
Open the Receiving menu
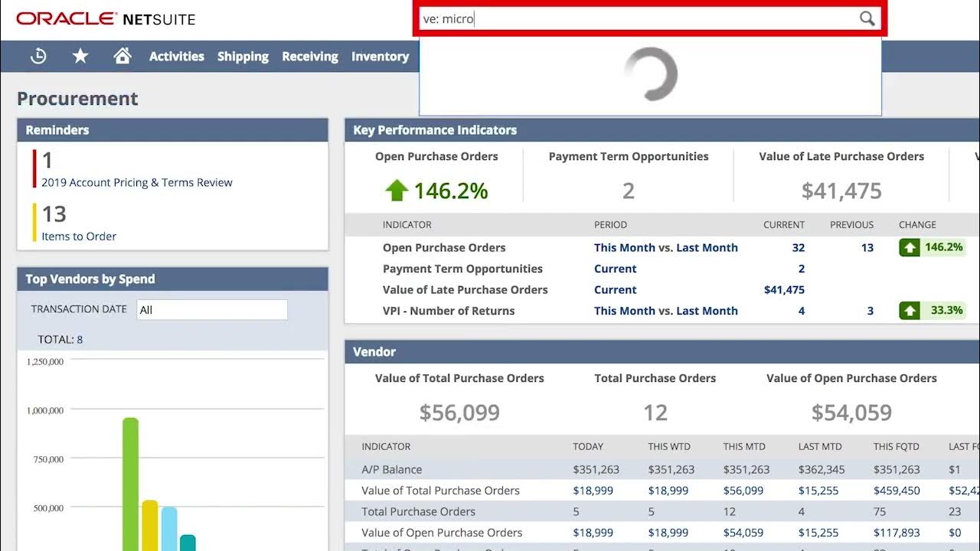coord(309,57)
